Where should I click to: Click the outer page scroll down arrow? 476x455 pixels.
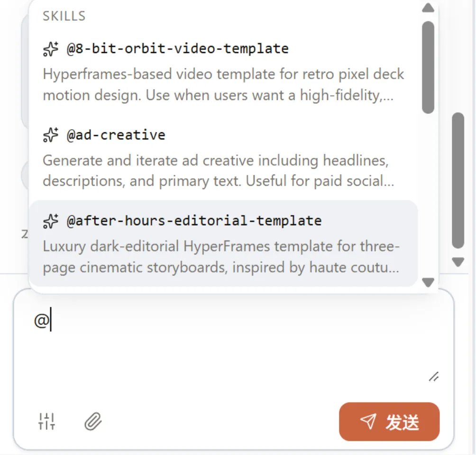(x=458, y=262)
